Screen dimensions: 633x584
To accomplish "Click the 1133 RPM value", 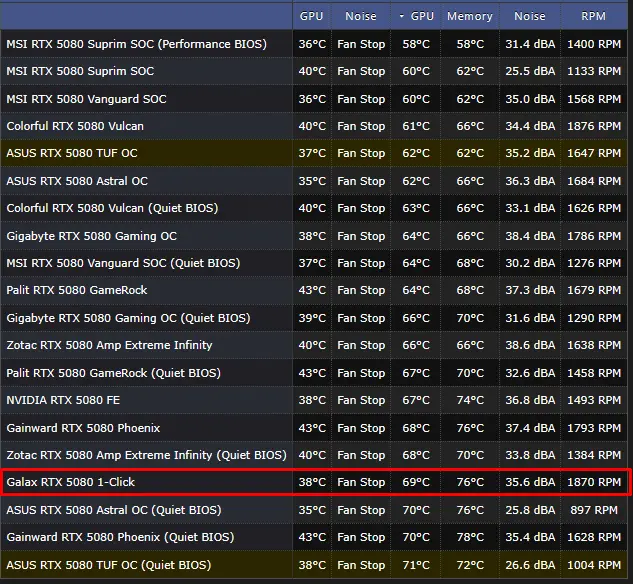I will click(x=594, y=71).
